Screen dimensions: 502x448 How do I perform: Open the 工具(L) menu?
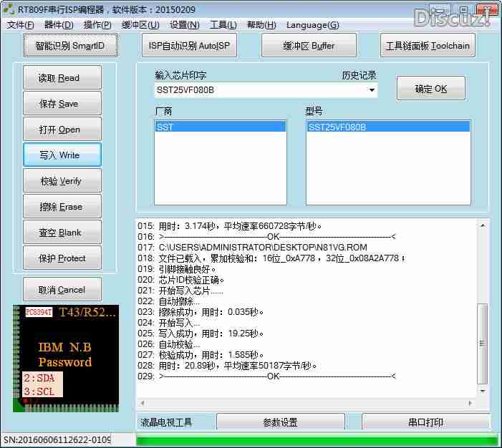[223, 25]
